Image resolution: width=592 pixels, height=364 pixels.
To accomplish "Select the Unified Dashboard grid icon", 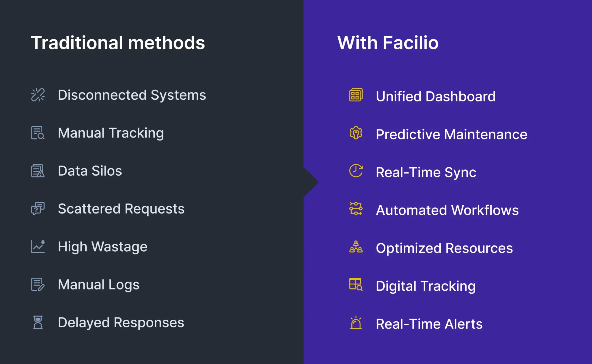I will point(356,95).
